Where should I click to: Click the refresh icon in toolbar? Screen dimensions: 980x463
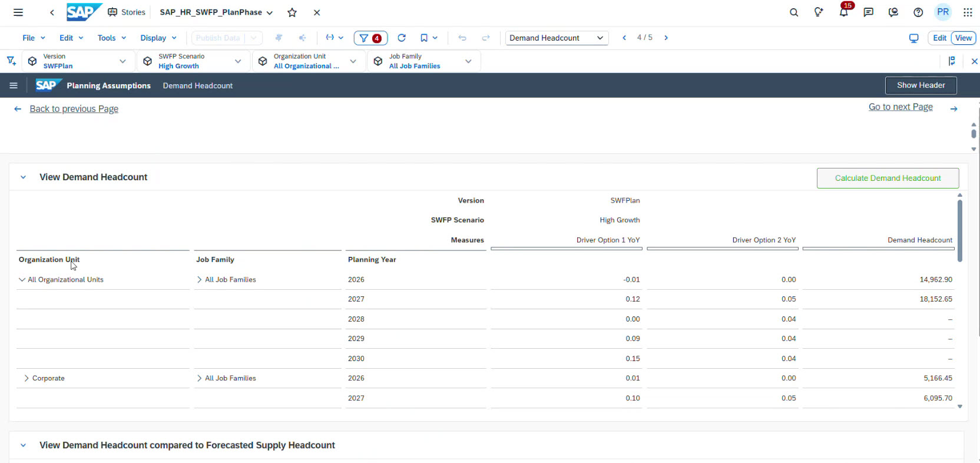click(402, 38)
